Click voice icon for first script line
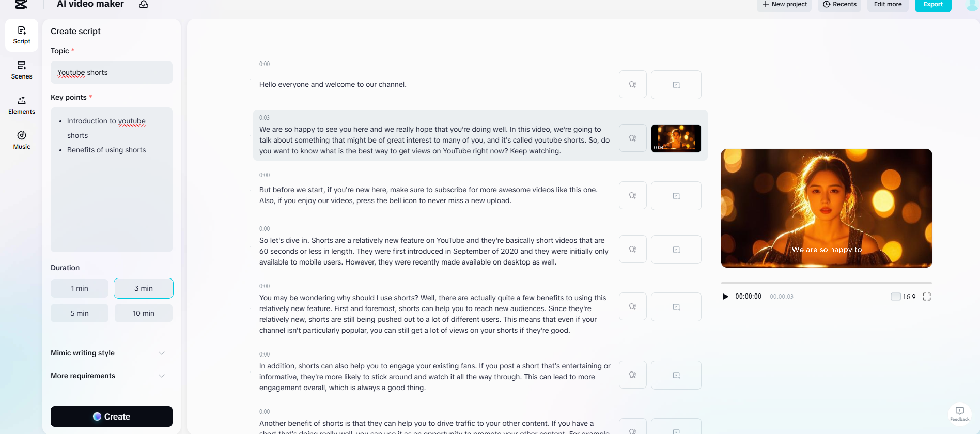Viewport: 980px width, 434px height. coord(632,85)
